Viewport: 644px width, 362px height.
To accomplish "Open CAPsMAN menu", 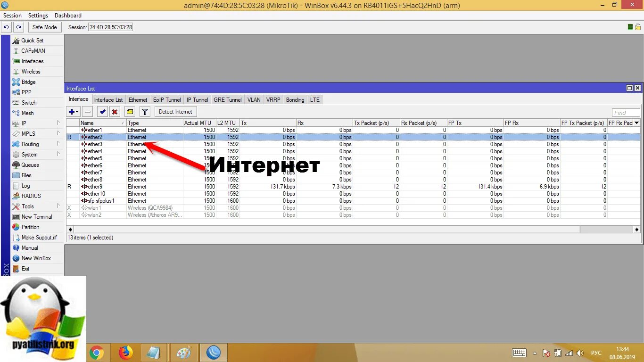I will (x=33, y=51).
